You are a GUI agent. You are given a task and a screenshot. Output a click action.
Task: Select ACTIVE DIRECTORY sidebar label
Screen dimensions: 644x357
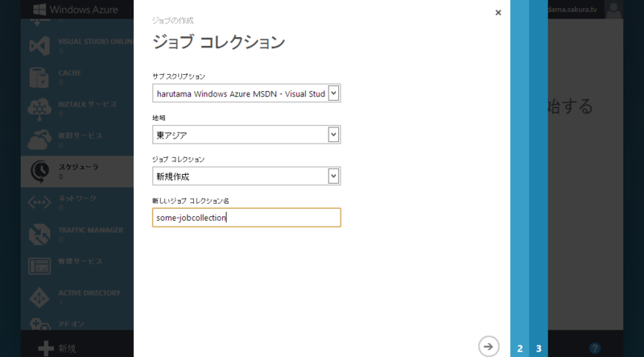click(x=89, y=293)
